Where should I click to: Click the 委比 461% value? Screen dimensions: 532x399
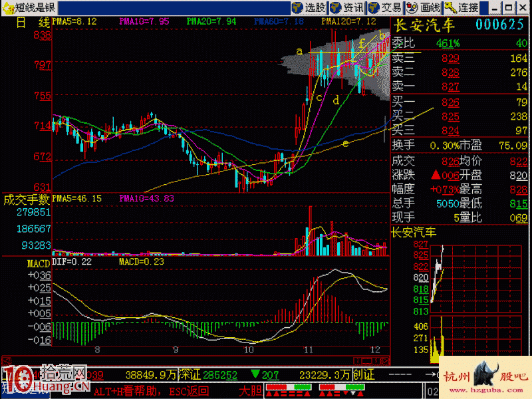click(x=448, y=43)
